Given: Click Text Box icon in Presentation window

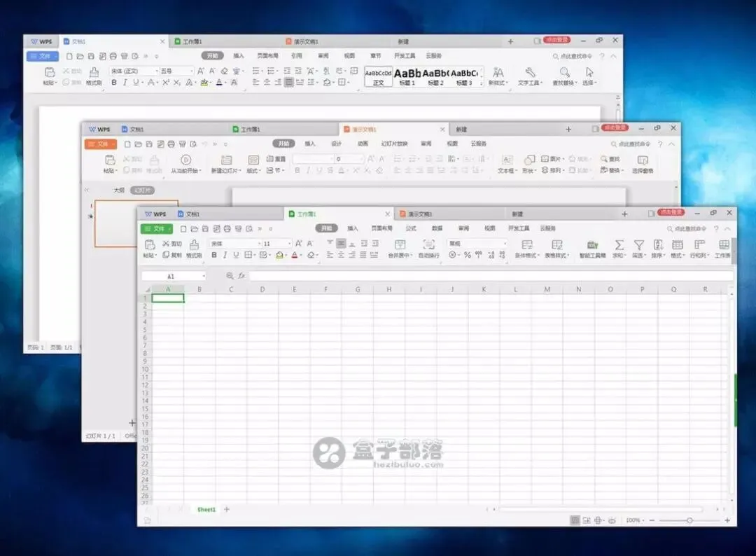Looking at the screenshot, I should pos(507,160).
